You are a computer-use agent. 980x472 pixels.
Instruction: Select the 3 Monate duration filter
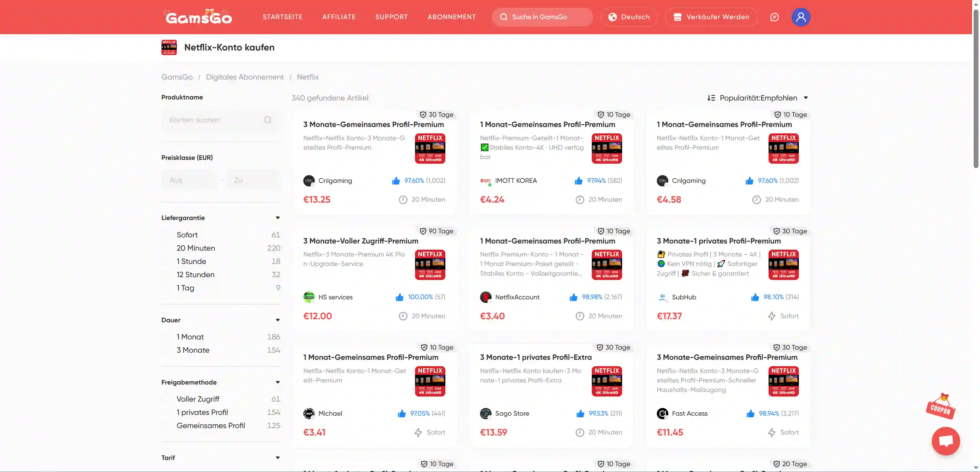(193, 350)
